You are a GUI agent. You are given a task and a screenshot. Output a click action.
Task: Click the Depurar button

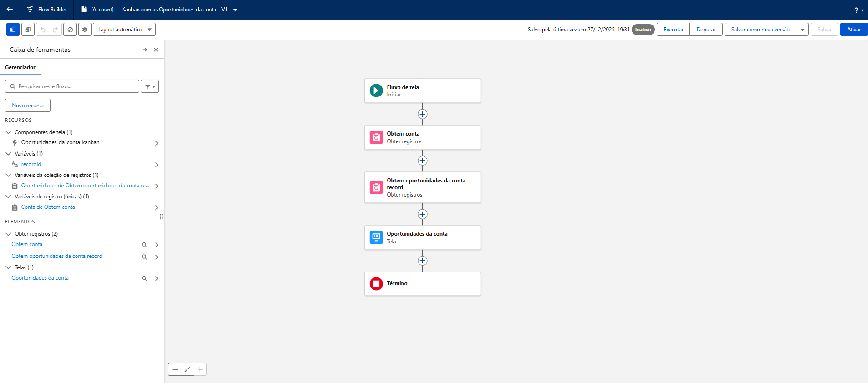706,30
